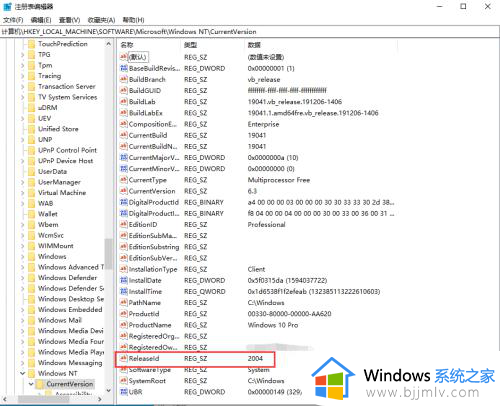Click the BuildBranch string value icon
Image resolution: width=500 pixels, height=406 pixels.
point(124,79)
